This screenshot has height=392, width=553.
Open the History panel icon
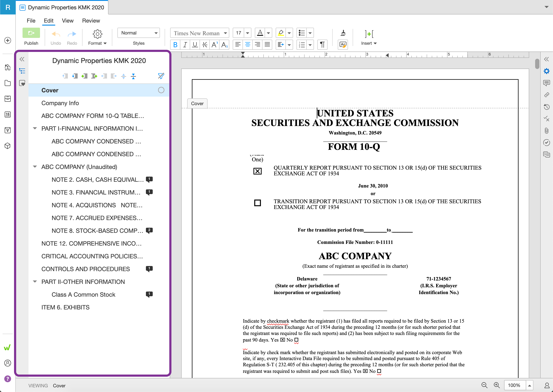pos(546,107)
